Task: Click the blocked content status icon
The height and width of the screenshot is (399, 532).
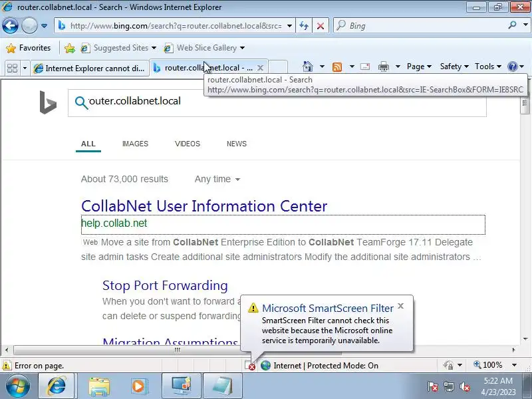Action: coord(250,365)
